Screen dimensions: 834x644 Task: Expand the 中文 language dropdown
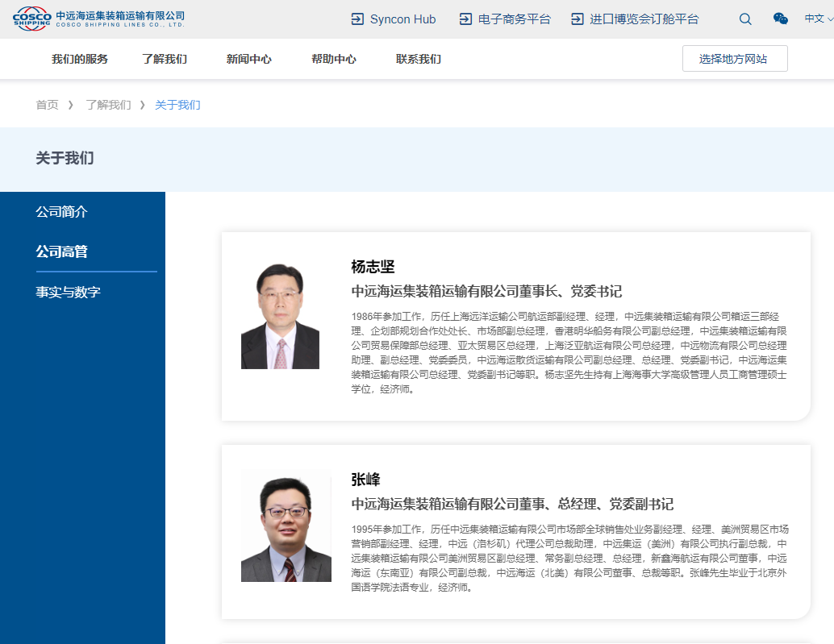819,19
